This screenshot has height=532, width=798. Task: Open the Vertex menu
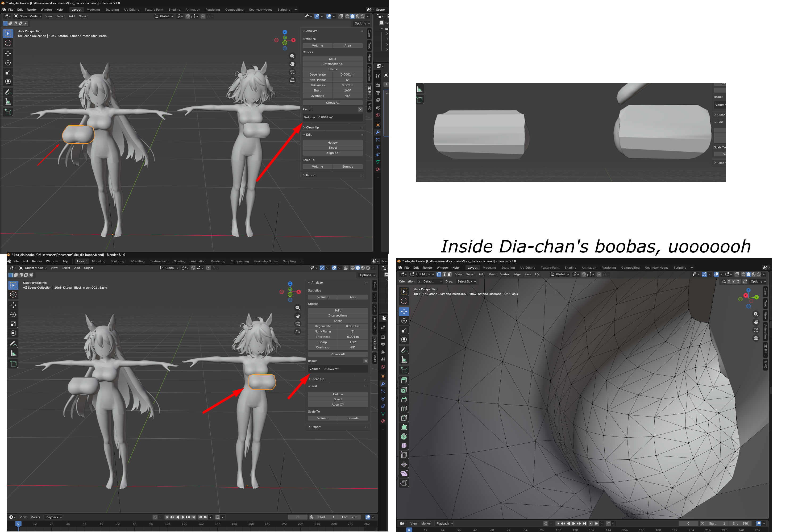[505, 274]
